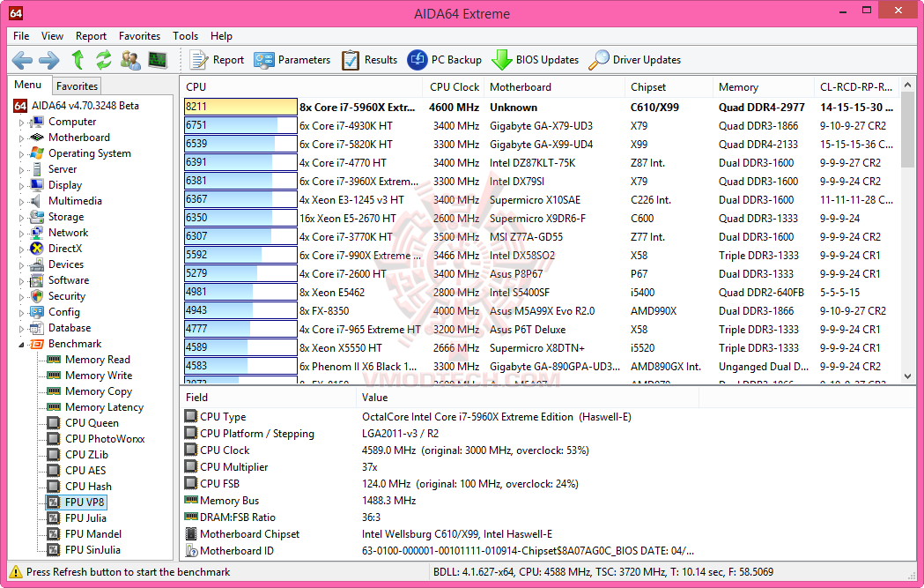Go back with the blue left arrow
This screenshot has width=924, height=588.
point(22,60)
